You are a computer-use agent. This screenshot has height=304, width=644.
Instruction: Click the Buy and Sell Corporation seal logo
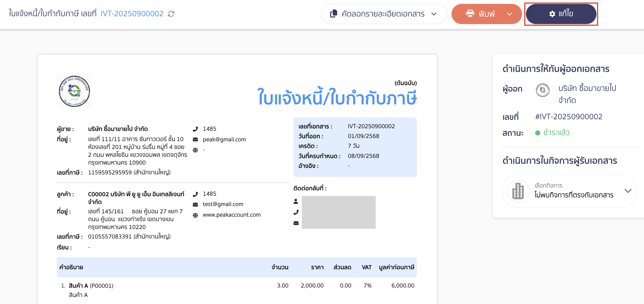(74, 91)
